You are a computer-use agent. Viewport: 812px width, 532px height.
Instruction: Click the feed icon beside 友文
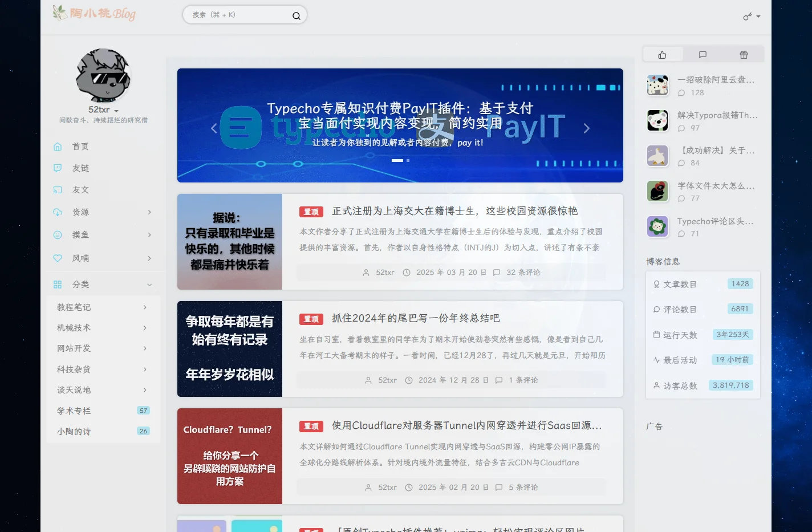pyautogui.click(x=58, y=190)
